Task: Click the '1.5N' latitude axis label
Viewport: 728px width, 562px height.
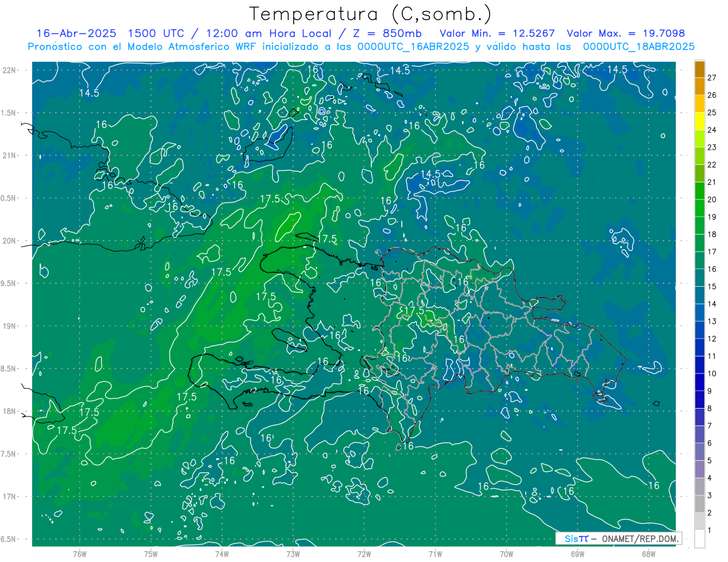Action: 8,113
